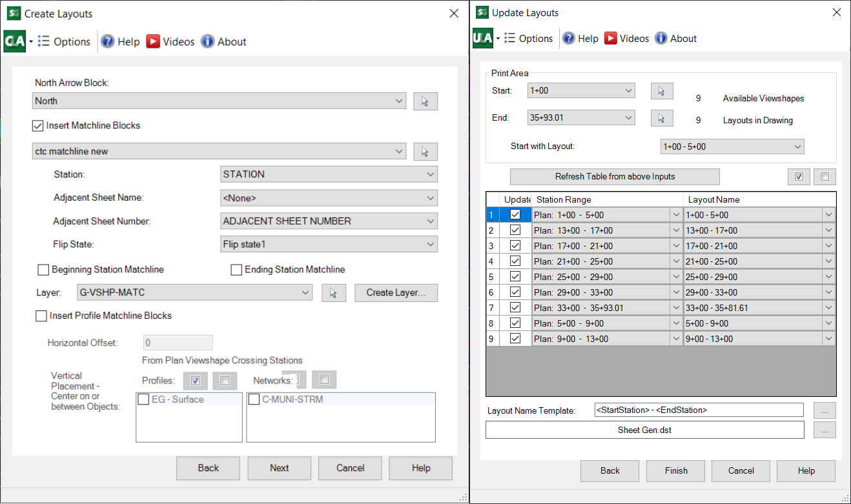Open the Adjacent Sheet Name dropdown
The width and height of the screenshot is (851, 504).
tap(329, 198)
